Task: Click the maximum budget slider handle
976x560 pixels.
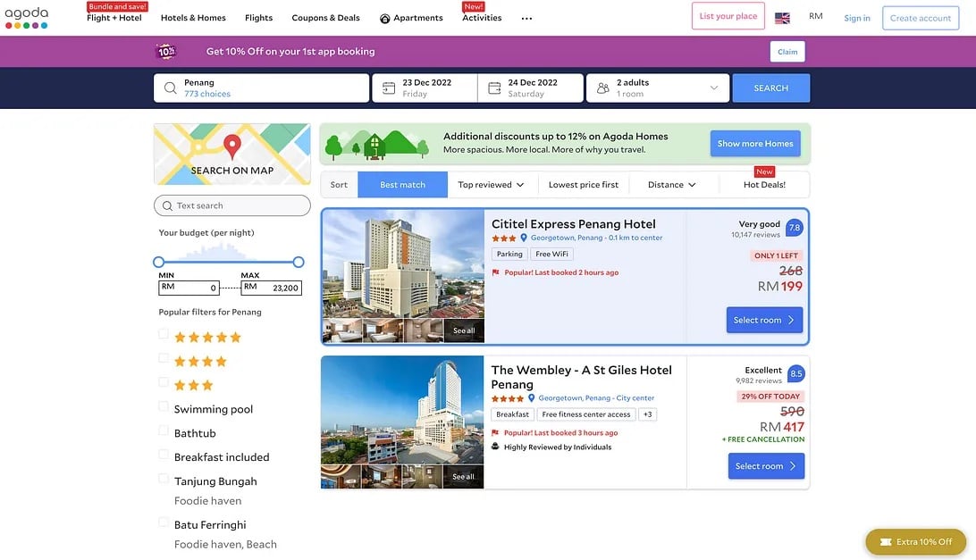Action: pyautogui.click(x=299, y=262)
